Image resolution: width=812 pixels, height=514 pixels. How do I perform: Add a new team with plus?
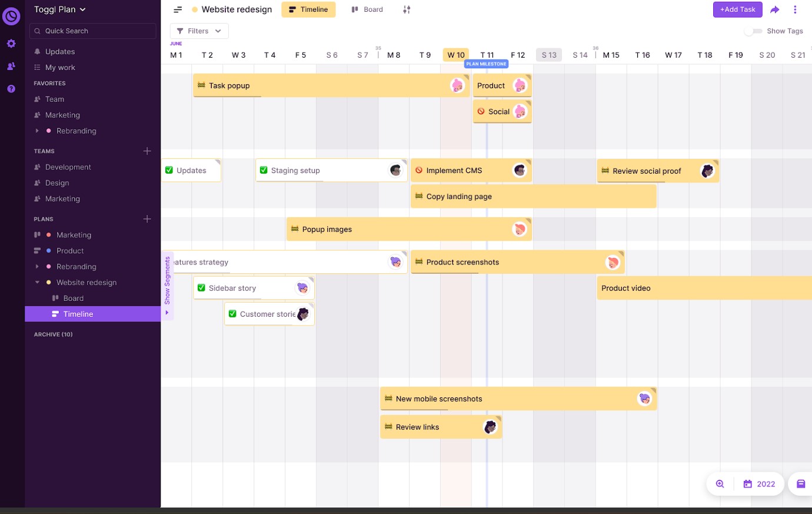click(147, 151)
